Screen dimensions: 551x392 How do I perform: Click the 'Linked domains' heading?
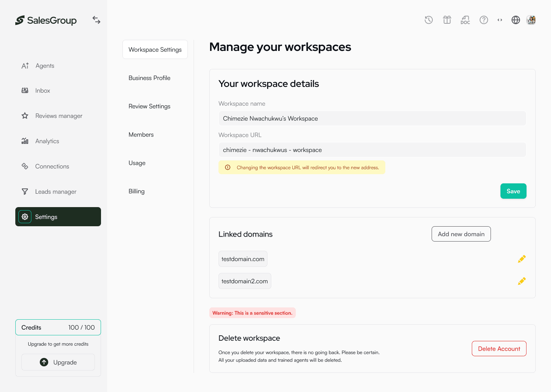click(245, 234)
